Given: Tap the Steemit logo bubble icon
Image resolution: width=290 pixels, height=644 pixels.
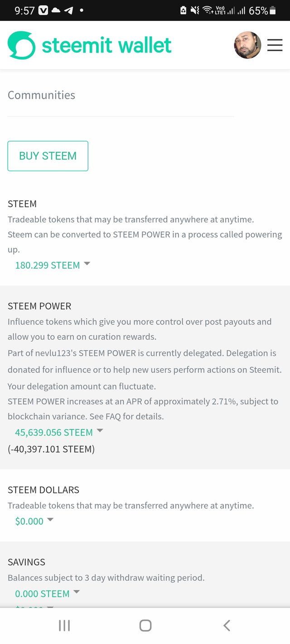Looking at the screenshot, I should (x=21, y=45).
